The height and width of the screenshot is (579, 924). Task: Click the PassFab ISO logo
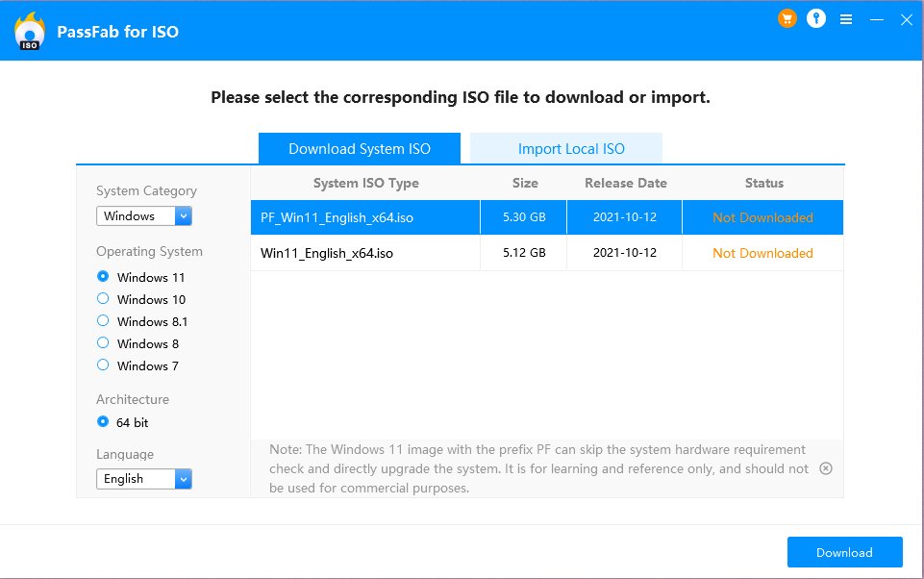click(29, 31)
